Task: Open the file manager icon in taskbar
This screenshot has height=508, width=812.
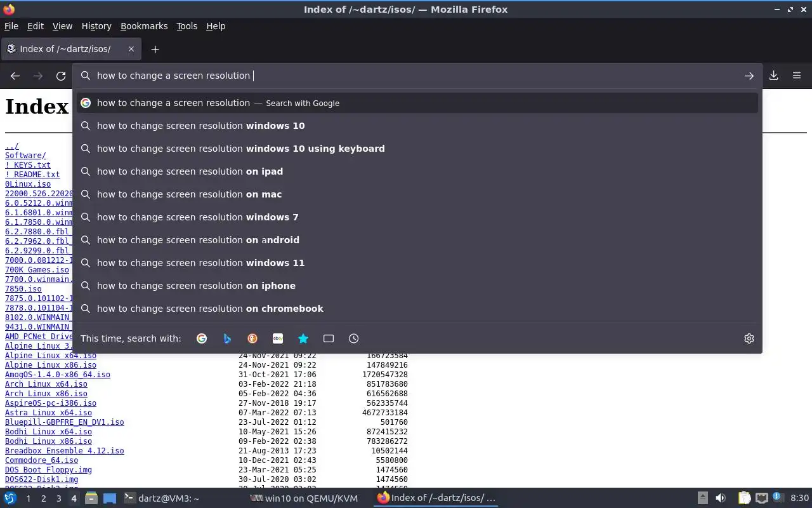Action: 91,498
